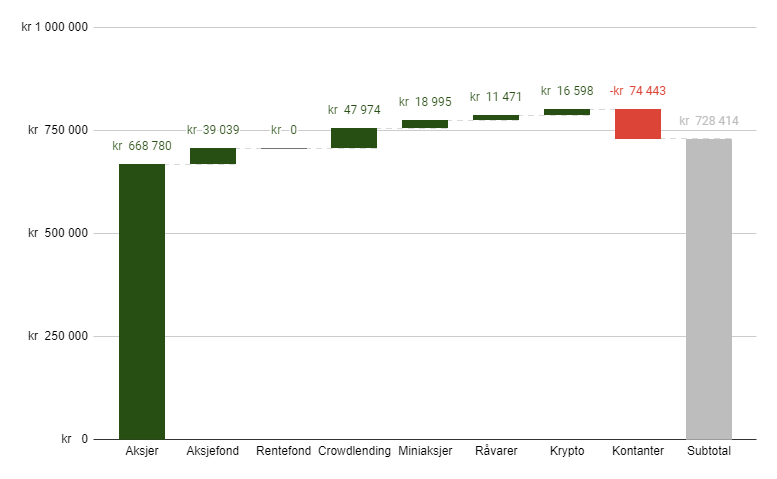Image resolution: width=777 pixels, height=479 pixels.
Task: Select the Miniaksjer bar segment
Action: pyautogui.click(x=425, y=124)
